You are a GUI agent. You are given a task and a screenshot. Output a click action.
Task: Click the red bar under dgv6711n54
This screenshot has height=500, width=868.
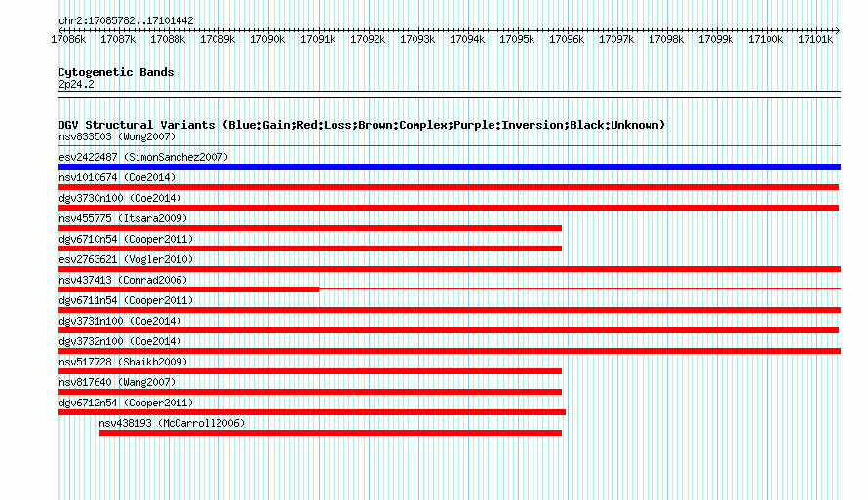click(449, 310)
